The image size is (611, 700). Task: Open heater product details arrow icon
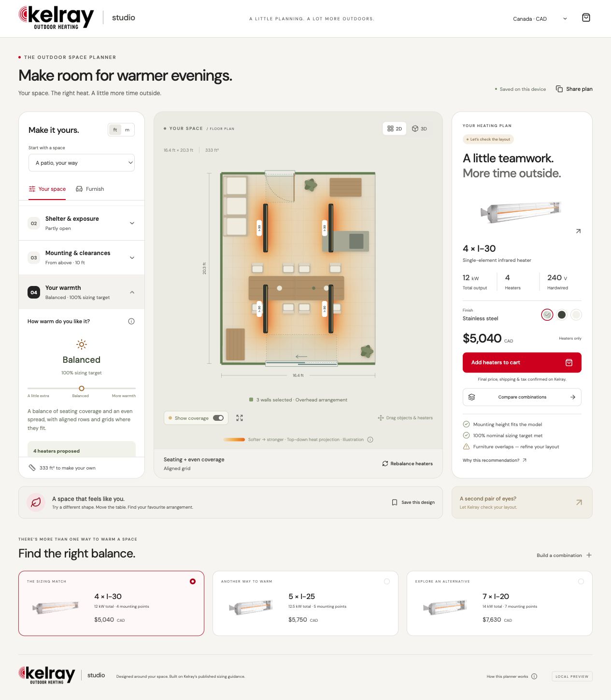578,231
